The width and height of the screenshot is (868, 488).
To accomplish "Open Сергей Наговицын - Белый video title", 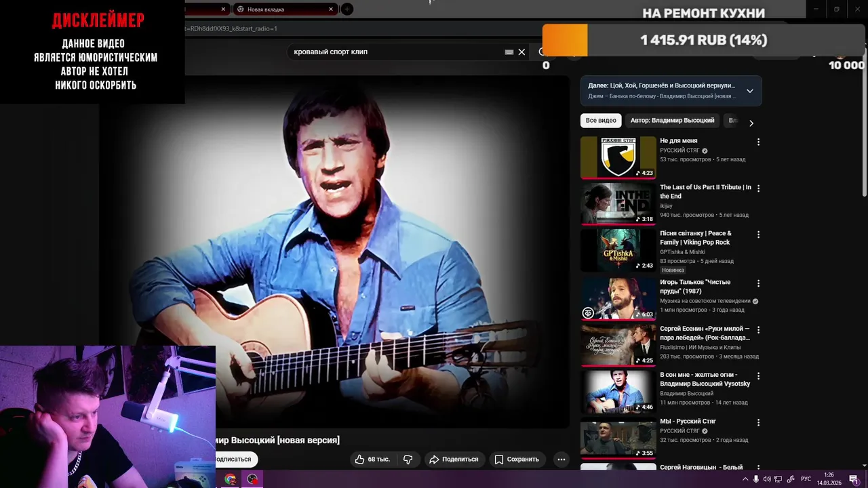I will click(701, 467).
